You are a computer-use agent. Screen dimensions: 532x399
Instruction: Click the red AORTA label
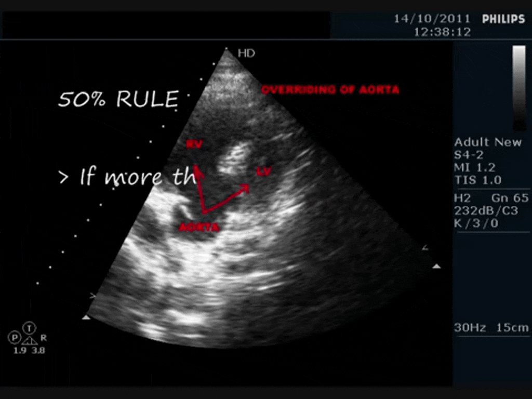[x=199, y=227]
